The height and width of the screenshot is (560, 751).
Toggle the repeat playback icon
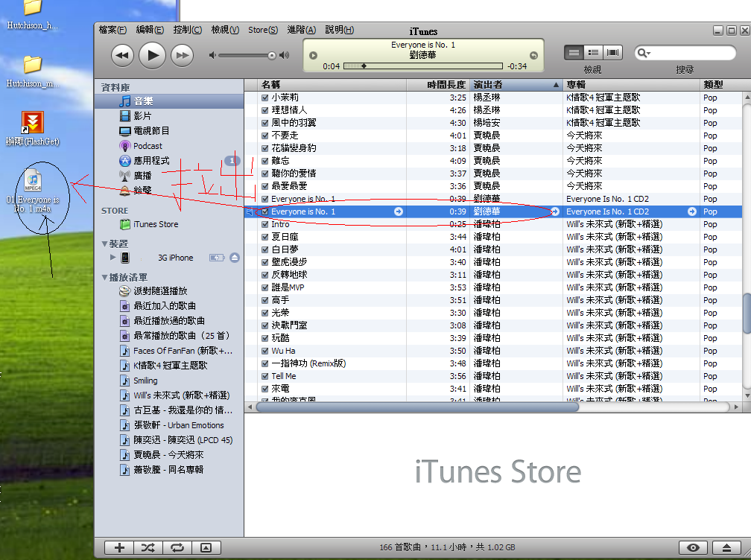pyautogui.click(x=177, y=547)
